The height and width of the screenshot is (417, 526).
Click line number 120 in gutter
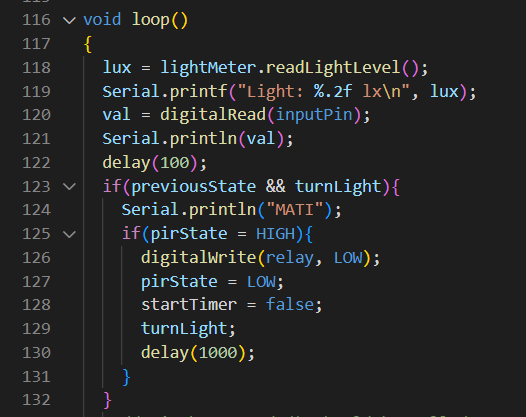[x=36, y=115]
